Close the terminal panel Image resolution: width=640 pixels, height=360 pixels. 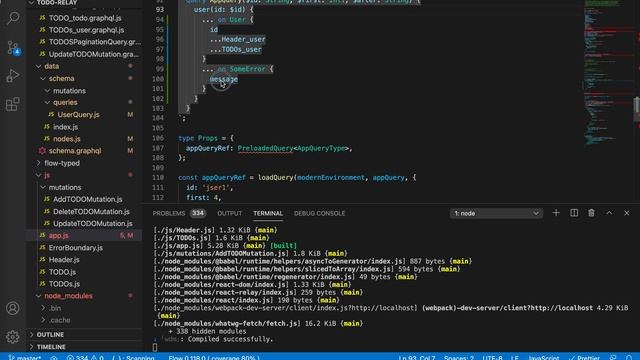[627, 213]
